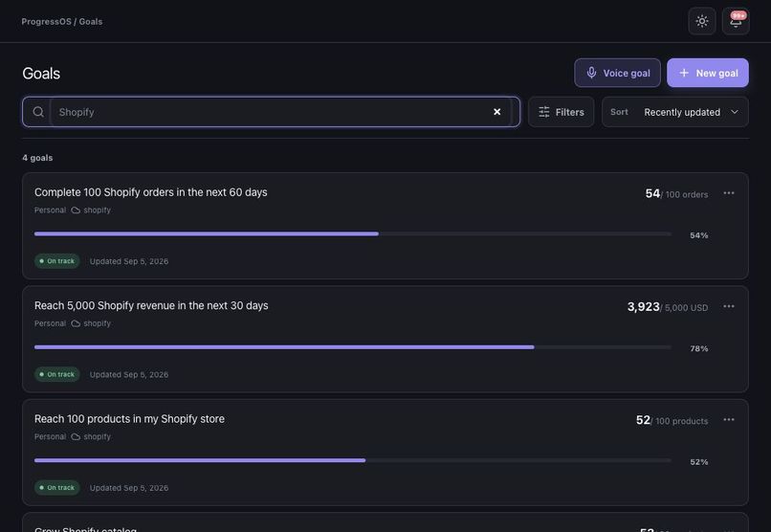Click the Personal label on the orders goal

tap(50, 210)
